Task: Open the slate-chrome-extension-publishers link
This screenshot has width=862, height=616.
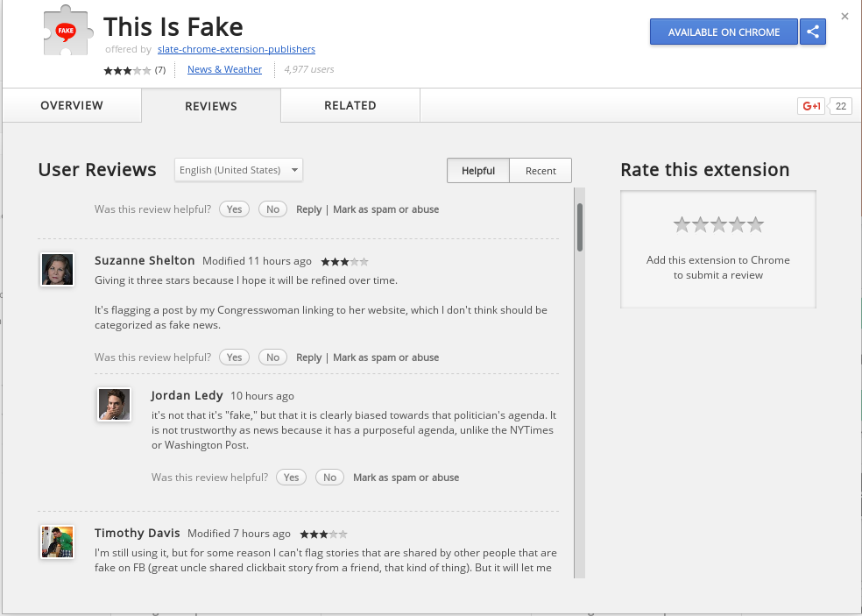Action: click(237, 49)
